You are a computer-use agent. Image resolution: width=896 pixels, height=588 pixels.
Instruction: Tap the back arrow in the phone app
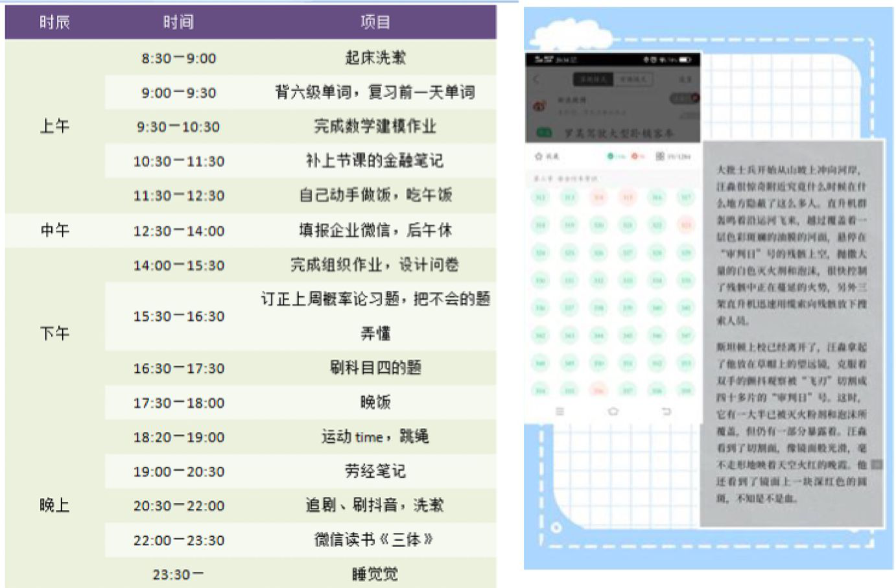click(x=536, y=80)
